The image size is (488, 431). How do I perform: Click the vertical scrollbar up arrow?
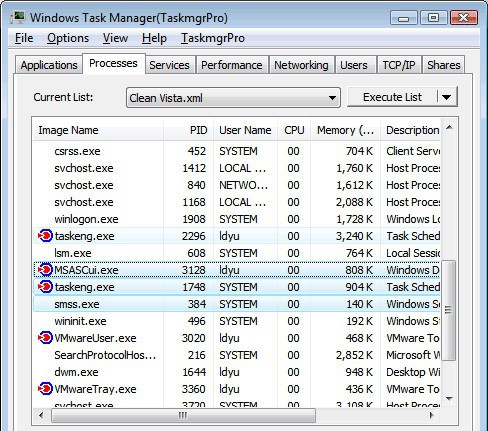click(x=449, y=127)
